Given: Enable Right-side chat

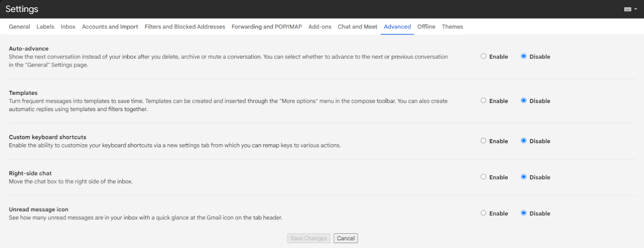Looking at the screenshot, I should tap(483, 177).
